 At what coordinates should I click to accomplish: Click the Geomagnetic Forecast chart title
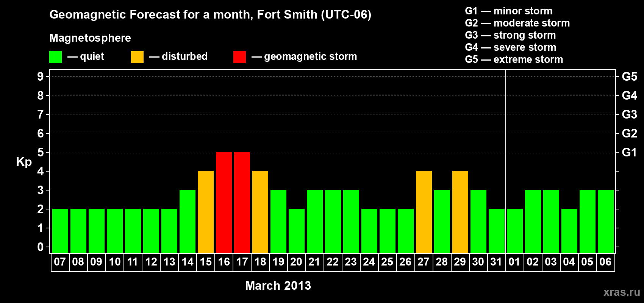tap(210, 15)
